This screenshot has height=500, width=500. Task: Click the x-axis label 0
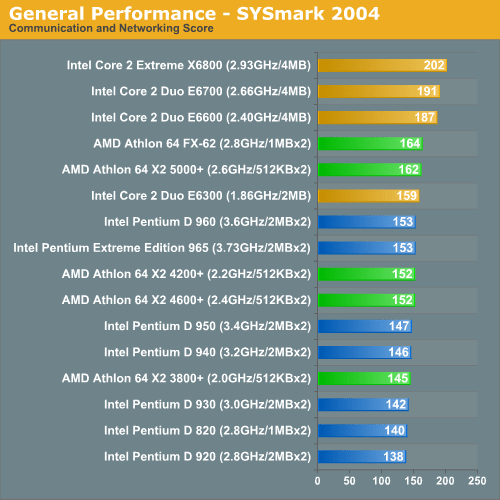pos(317,481)
